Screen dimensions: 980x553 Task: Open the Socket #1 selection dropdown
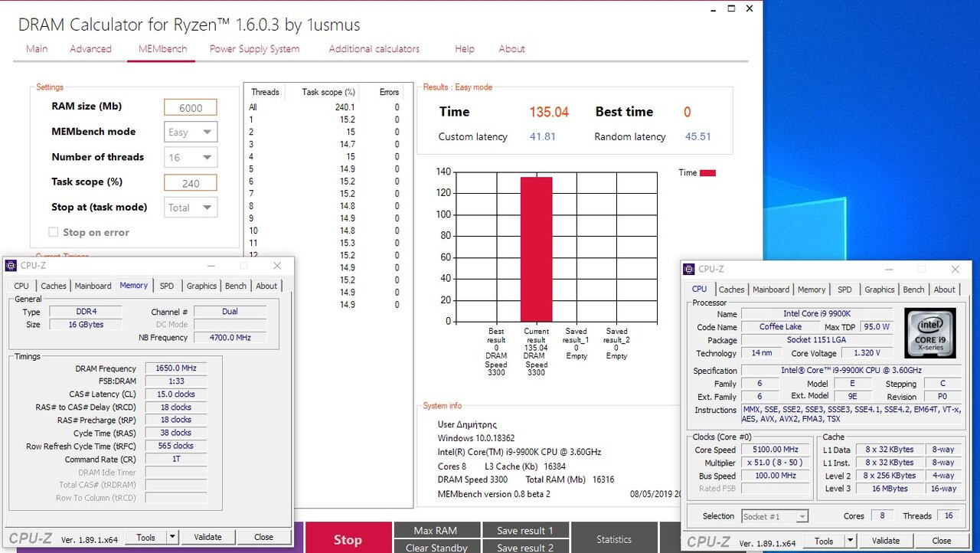775,516
